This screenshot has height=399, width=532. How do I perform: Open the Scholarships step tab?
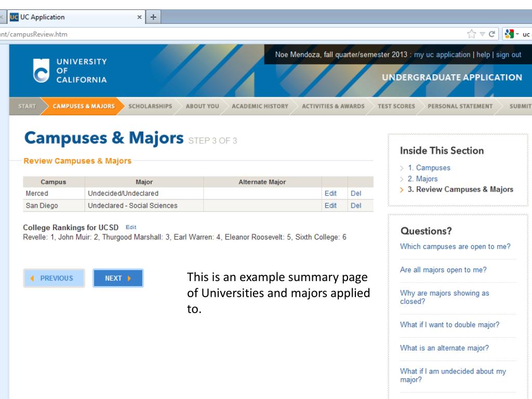point(150,106)
